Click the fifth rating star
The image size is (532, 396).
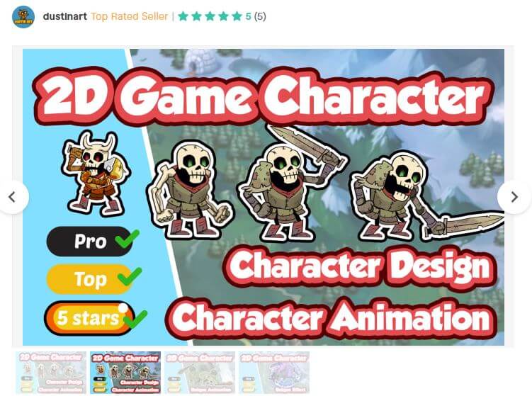click(237, 16)
